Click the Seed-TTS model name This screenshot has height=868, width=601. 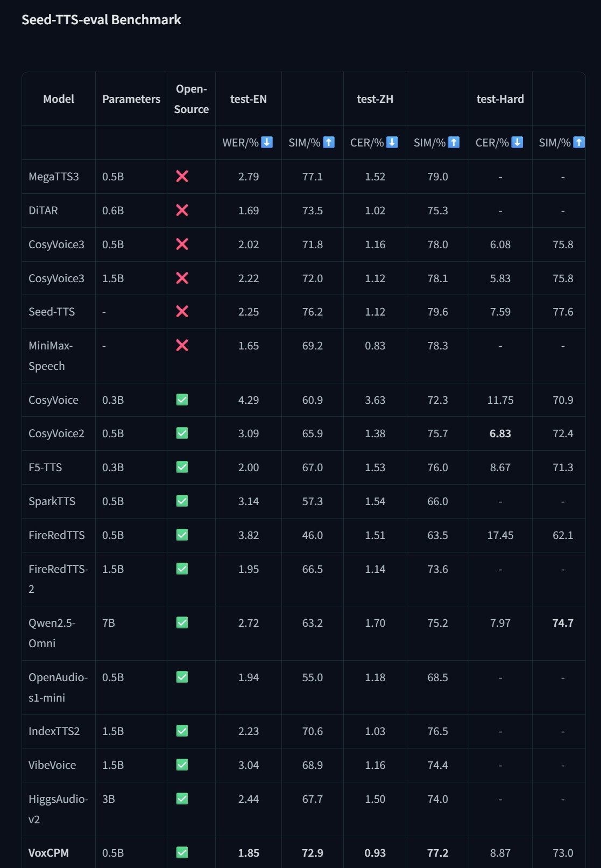pos(52,312)
